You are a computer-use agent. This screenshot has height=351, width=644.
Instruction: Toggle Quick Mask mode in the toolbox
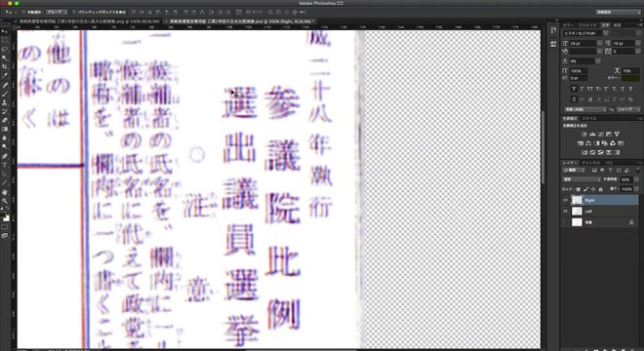(4, 227)
